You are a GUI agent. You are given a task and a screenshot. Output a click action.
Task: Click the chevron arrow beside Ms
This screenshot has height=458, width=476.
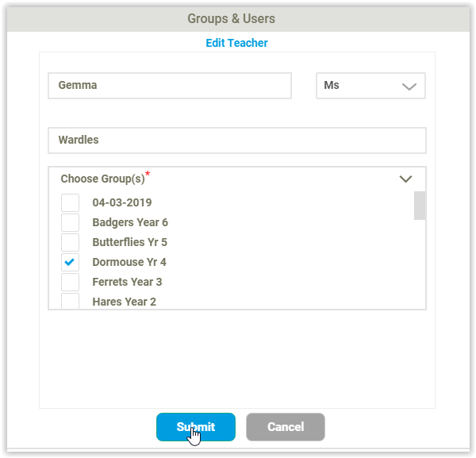(x=409, y=87)
